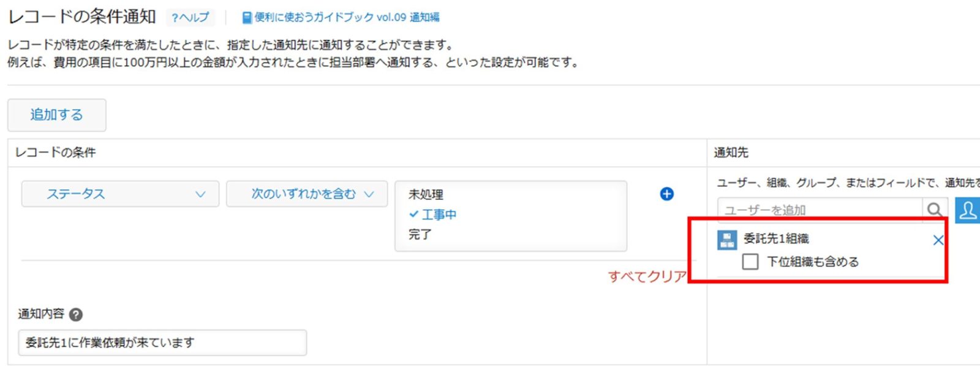Click the guidebook icon near vol.09

(x=247, y=18)
